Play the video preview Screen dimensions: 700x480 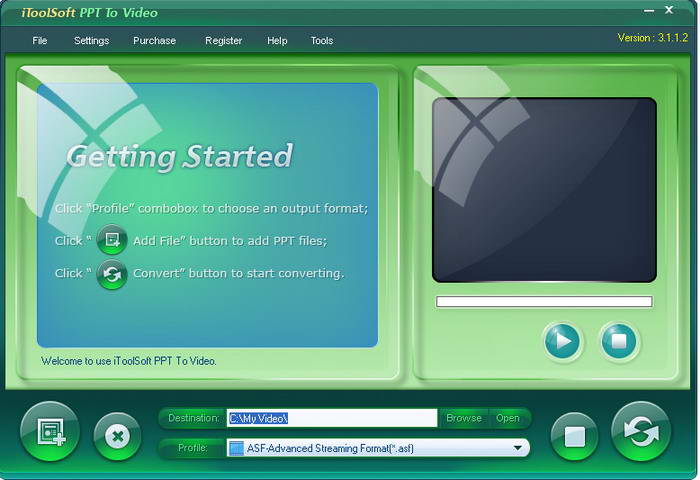(563, 341)
